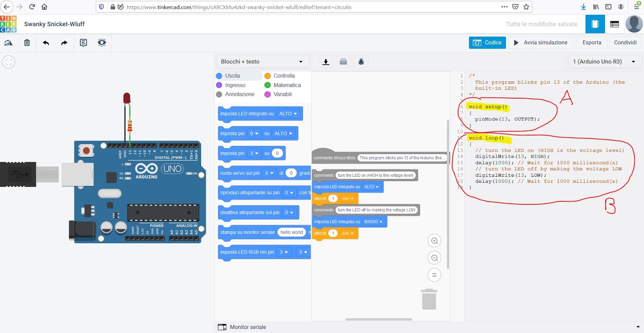Screen dimensions: 644x333
Task: Select the resistor component
Action: 130,126
